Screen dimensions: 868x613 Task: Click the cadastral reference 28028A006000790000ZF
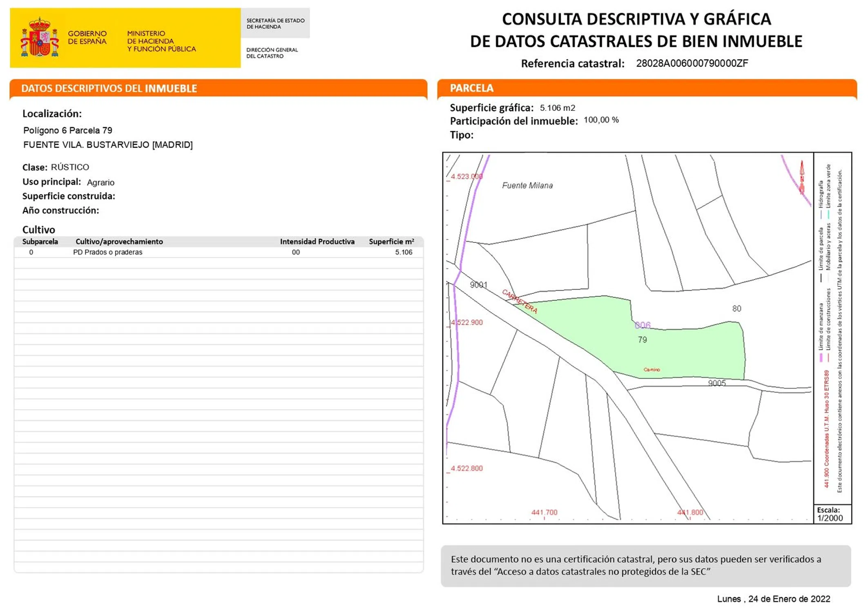(x=692, y=63)
